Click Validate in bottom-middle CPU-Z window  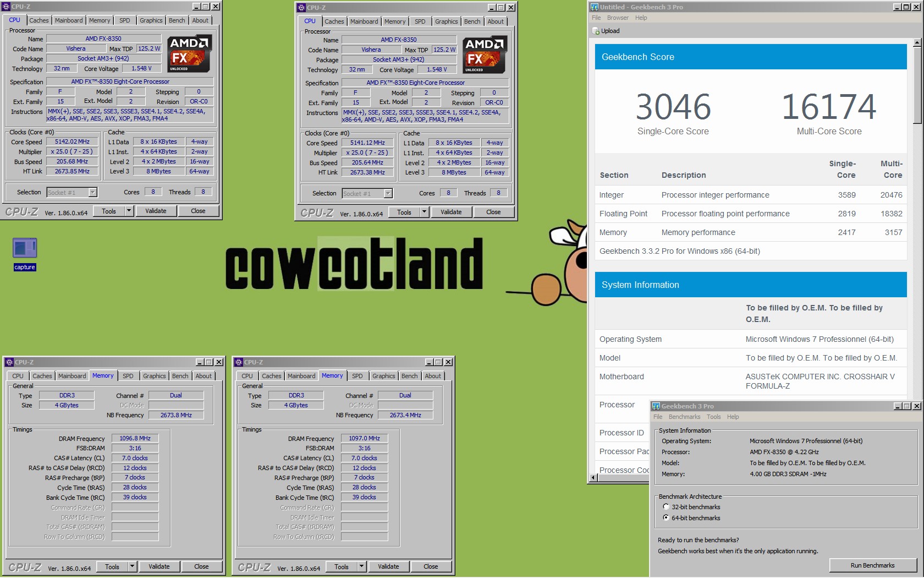(x=388, y=566)
